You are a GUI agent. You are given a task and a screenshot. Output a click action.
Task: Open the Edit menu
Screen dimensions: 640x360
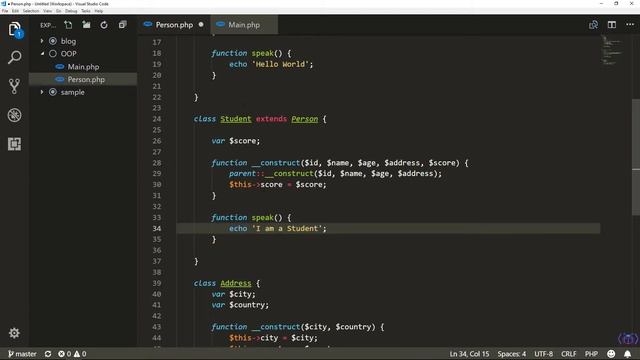[16, 11]
